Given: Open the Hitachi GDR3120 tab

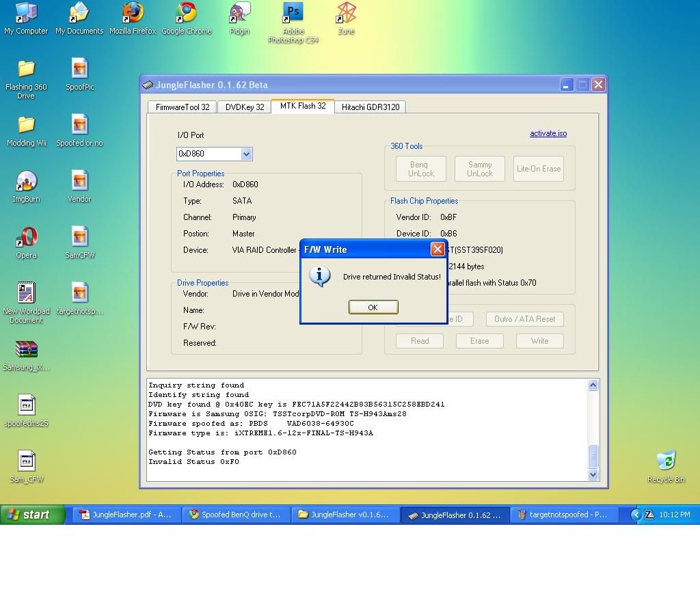Looking at the screenshot, I should coord(371,107).
